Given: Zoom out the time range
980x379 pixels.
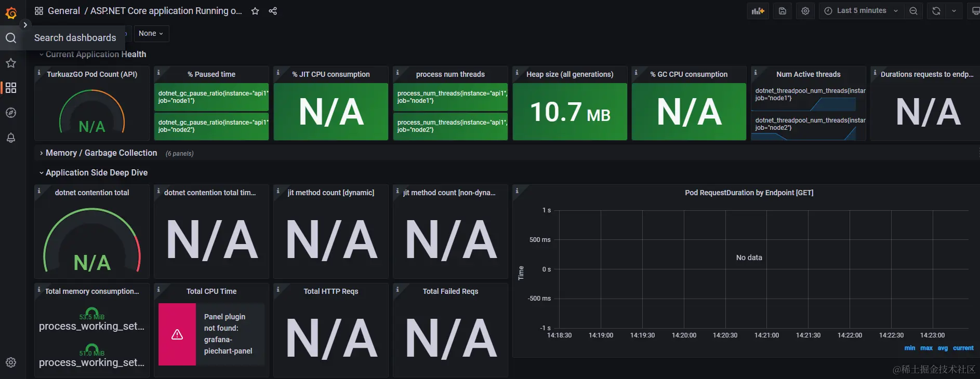Looking at the screenshot, I should (x=913, y=11).
